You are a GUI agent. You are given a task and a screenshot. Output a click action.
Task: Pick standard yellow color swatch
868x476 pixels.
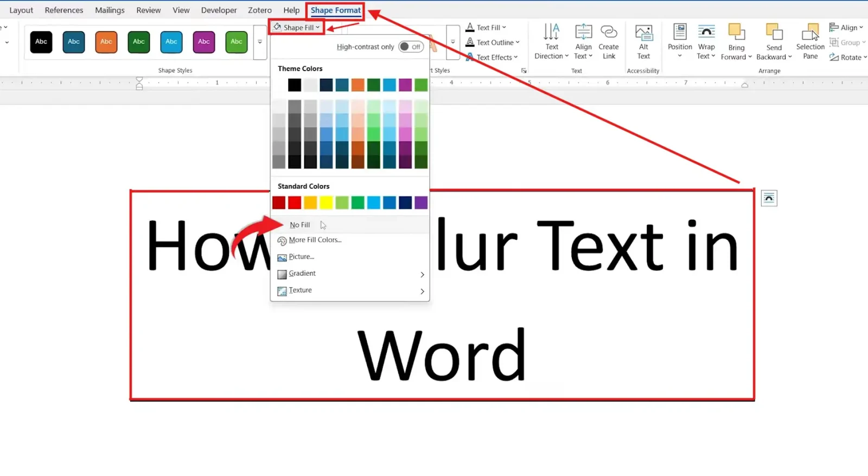click(x=326, y=202)
